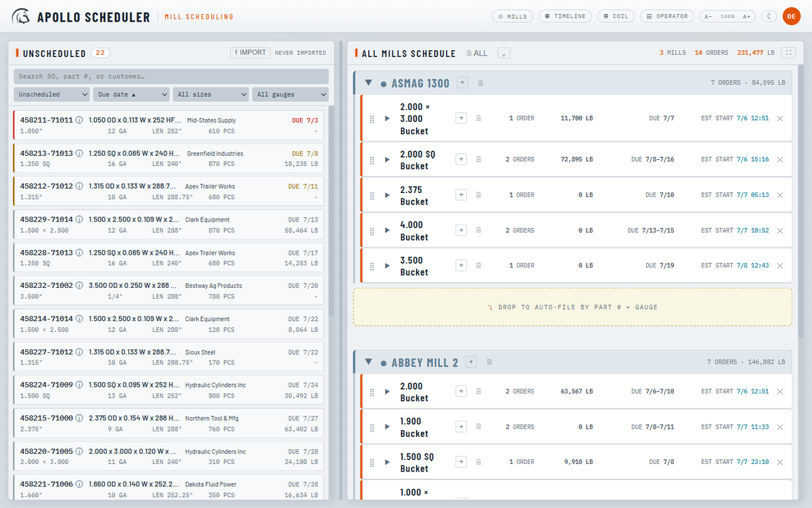Remove the 3.500 Bucket row

pos(780,266)
